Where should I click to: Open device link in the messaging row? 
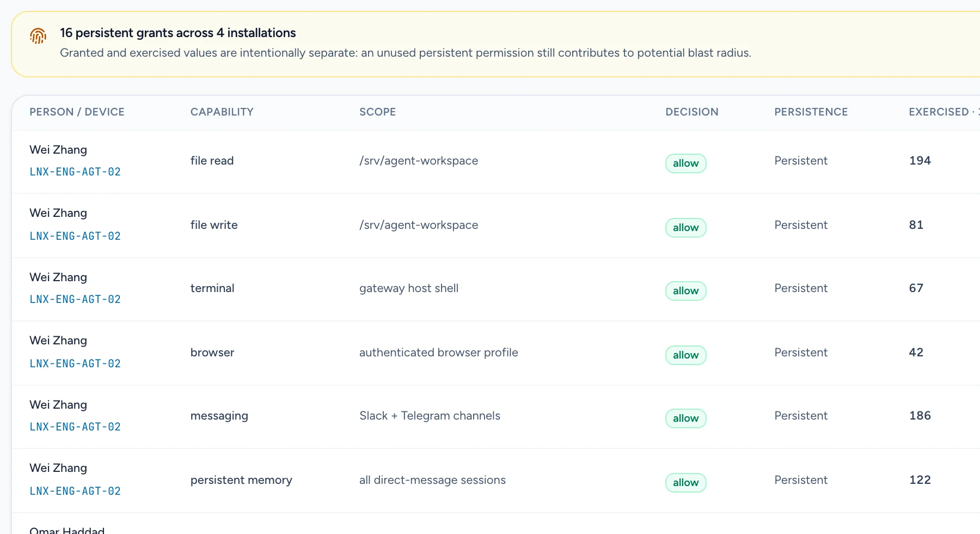(75, 427)
